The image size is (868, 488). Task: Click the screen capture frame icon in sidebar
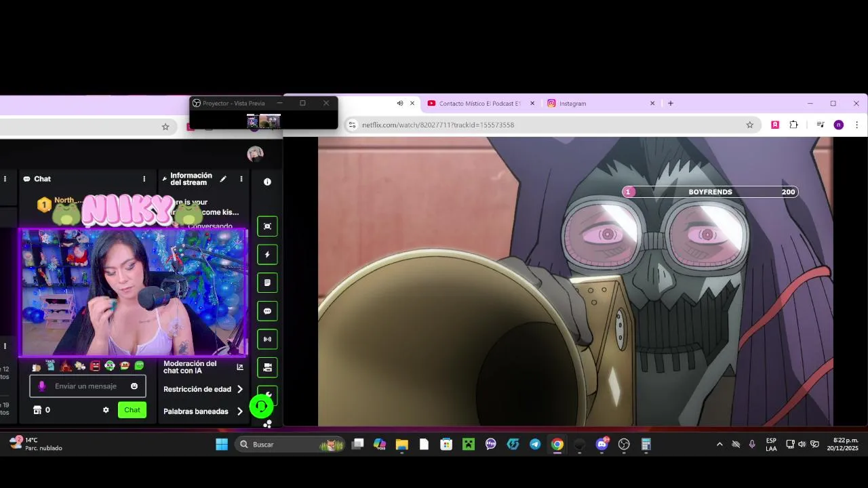[x=267, y=226]
